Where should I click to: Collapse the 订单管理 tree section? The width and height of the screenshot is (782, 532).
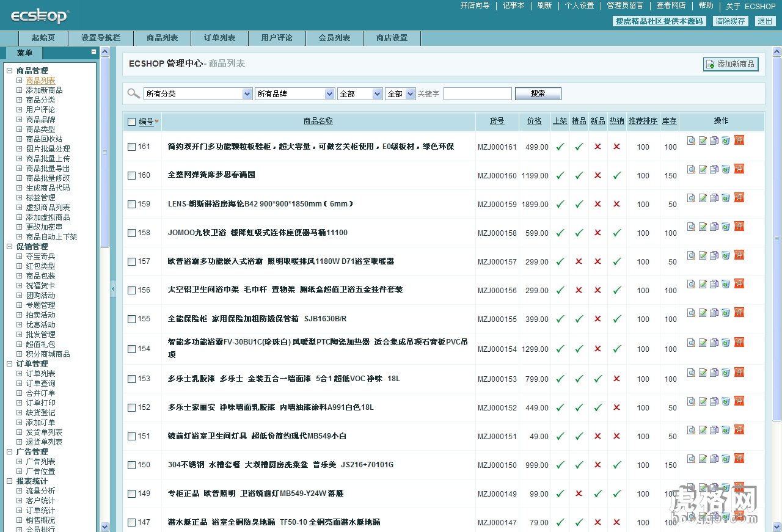point(10,364)
